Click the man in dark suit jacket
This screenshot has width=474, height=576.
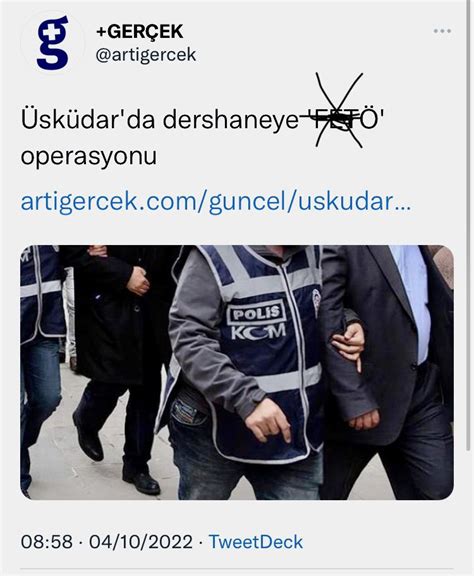387,371
